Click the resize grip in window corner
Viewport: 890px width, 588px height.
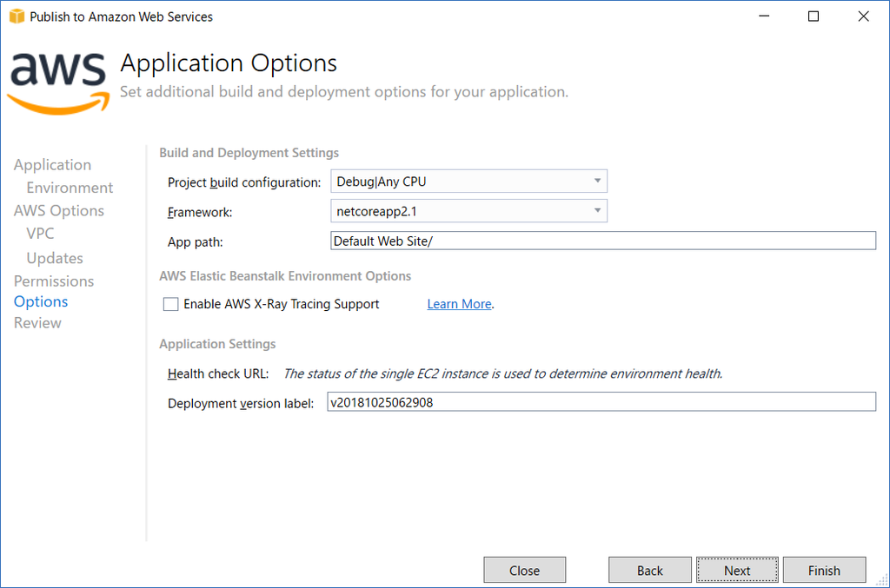click(x=883, y=581)
